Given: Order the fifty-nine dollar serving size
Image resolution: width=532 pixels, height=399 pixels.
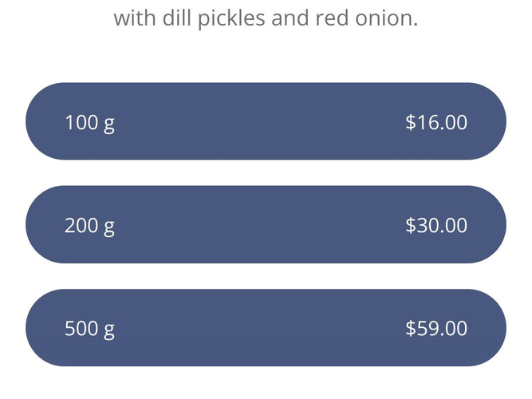Looking at the screenshot, I should pyautogui.click(x=266, y=327).
